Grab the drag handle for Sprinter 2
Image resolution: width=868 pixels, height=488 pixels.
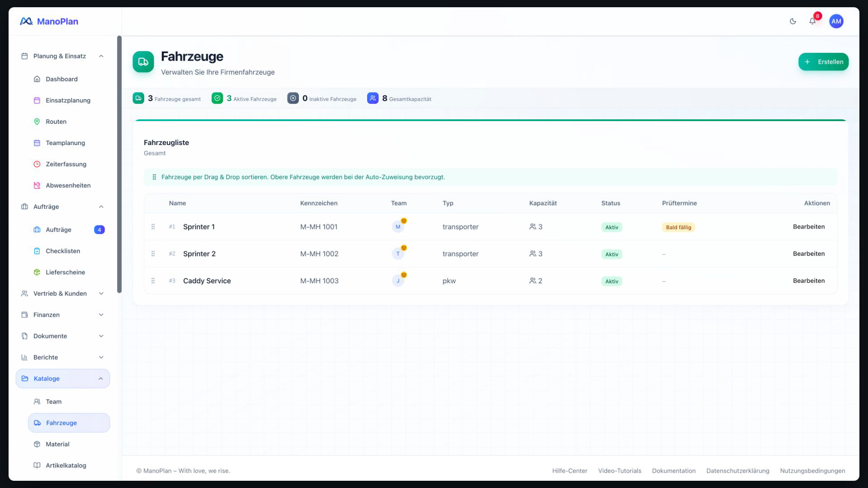coord(153,254)
